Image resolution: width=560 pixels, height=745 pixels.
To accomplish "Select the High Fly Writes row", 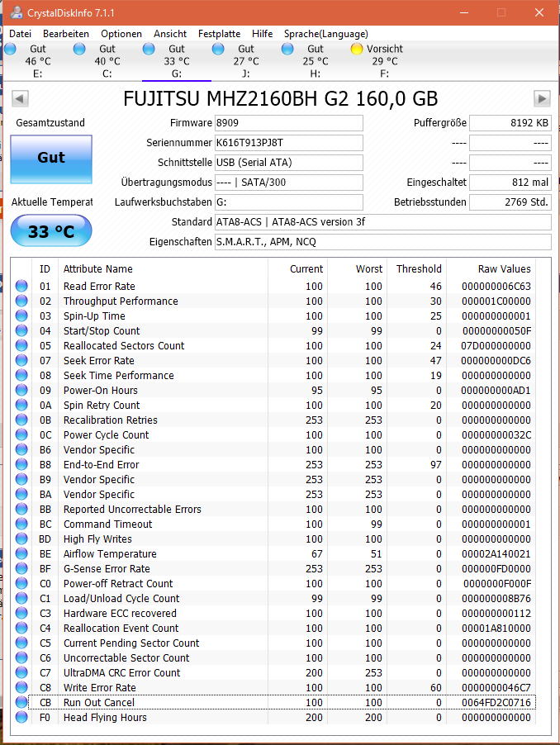I will [282, 539].
